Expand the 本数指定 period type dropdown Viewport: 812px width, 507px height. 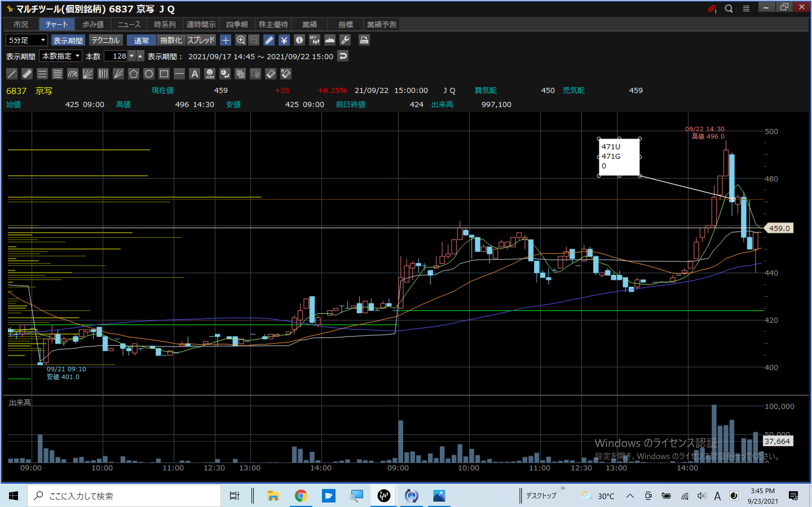tap(61, 56)
